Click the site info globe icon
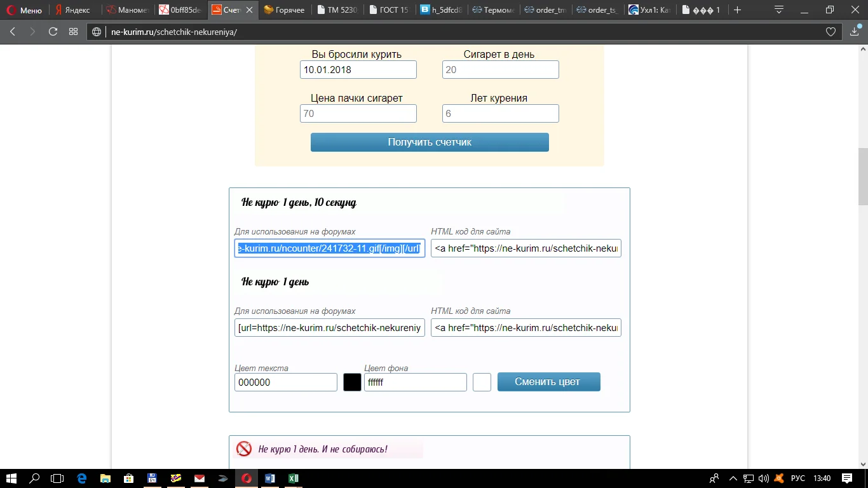Viewport: 868px width, 488px height. click(97, 32)
